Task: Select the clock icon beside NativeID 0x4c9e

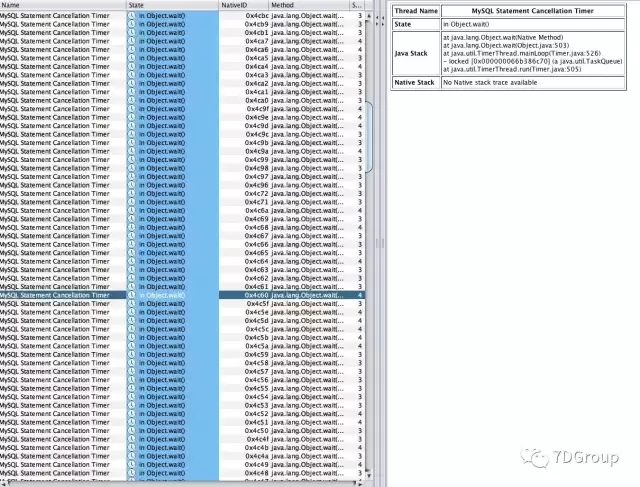Action: (x=131, y=117)
